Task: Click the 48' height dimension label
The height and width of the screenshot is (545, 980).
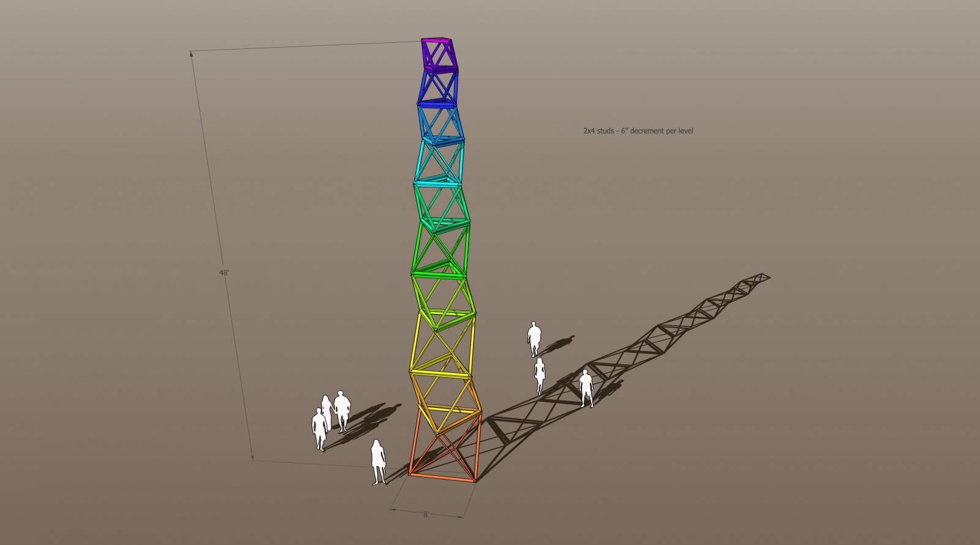Action: [224, 272]
